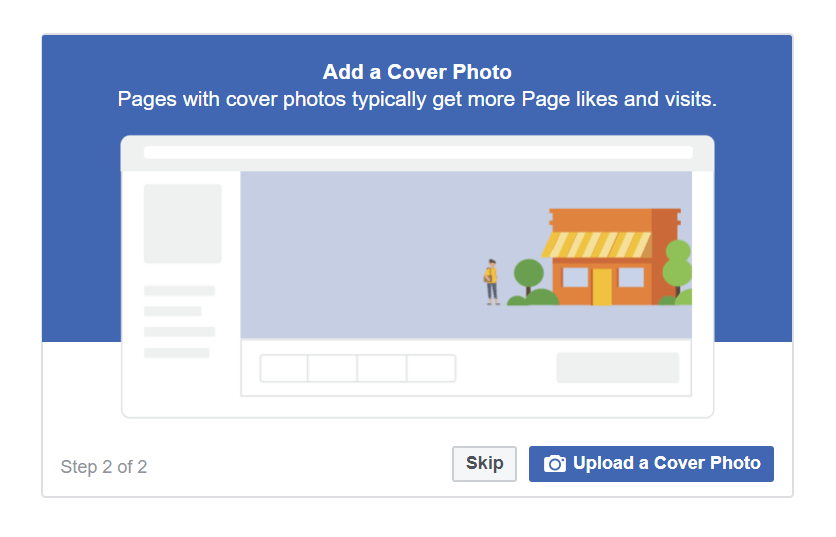Click the first placeholder tab below cover

point(284,368)
